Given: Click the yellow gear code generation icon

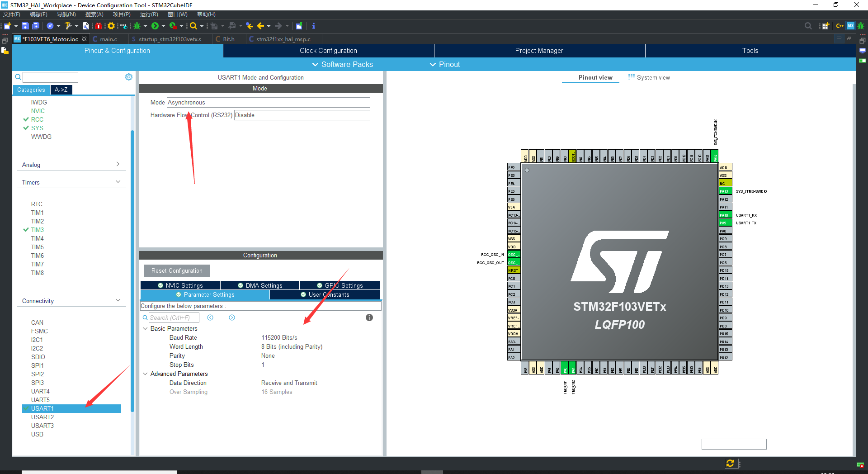Looking at the screenshot, I should (111, 26).
